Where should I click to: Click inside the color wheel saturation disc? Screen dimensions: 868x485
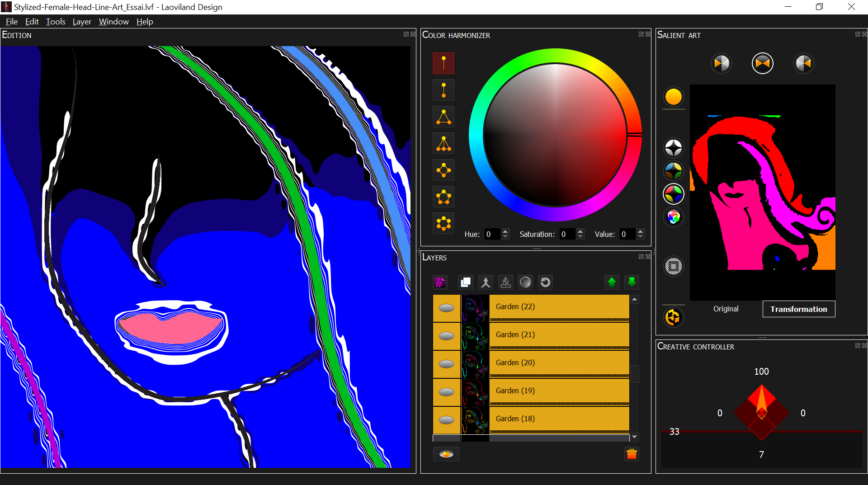click(x=555, y=135)
